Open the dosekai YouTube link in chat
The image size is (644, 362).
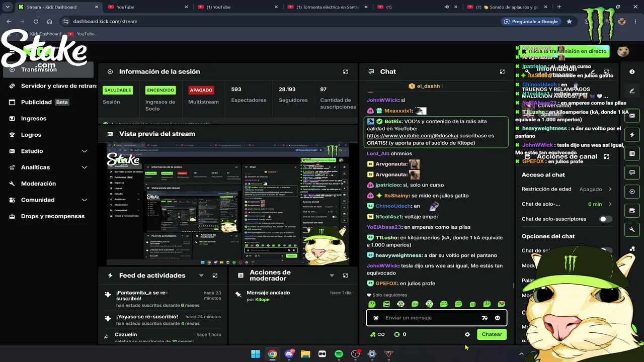point(413,136)
